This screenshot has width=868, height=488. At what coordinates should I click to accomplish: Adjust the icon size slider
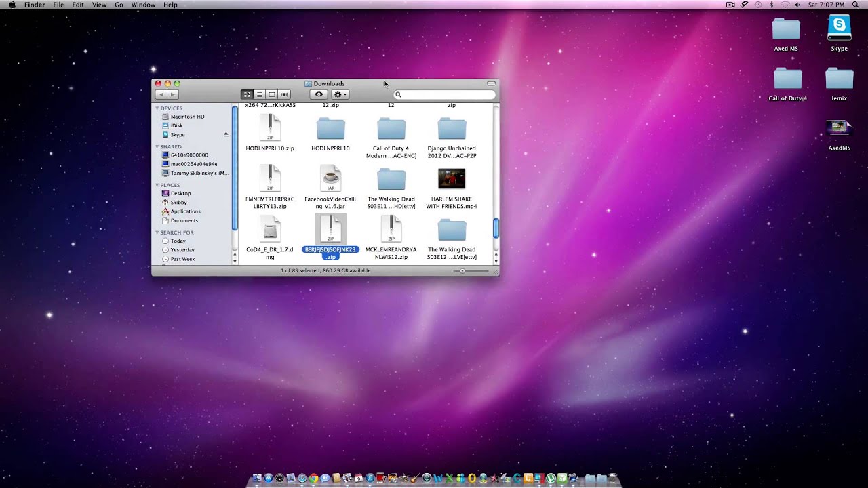pyautogui.click(x=462, y=270)
